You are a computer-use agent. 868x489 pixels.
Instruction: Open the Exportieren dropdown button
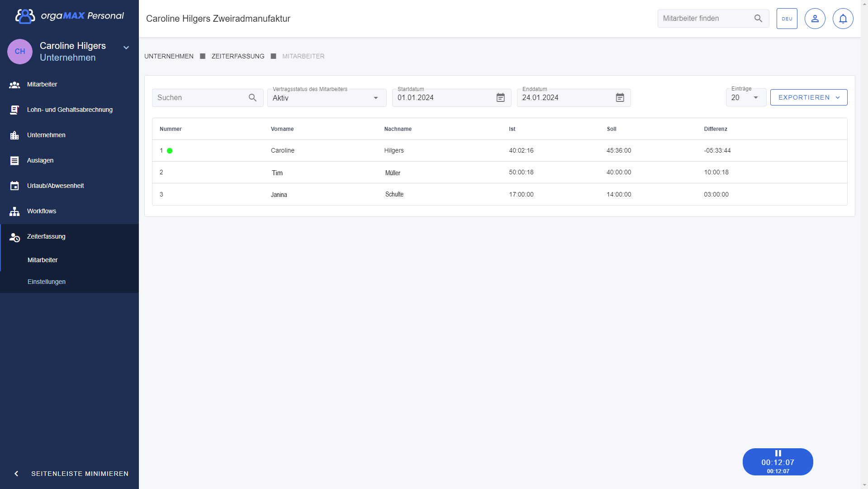tap(808, 97)
